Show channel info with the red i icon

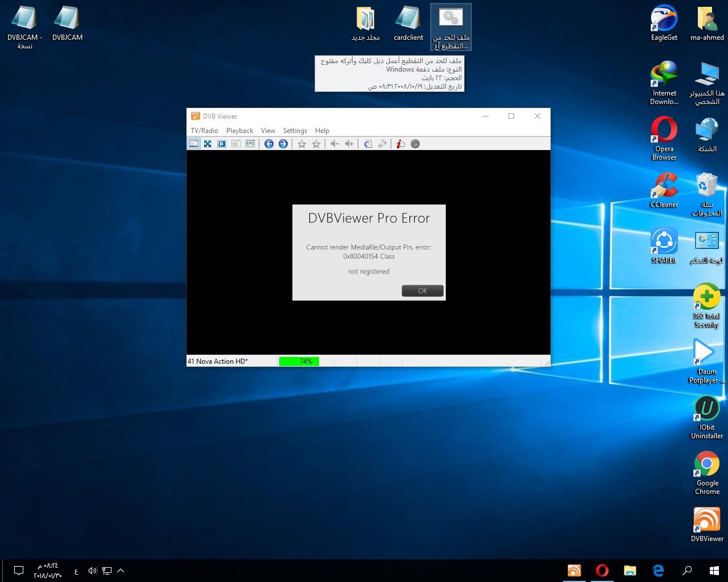pyautogui.click(x=400, y=144)
